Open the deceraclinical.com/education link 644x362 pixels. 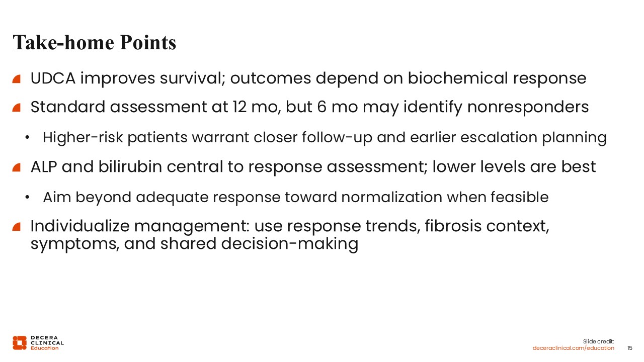pyautogui.click(x=574, y=348)
